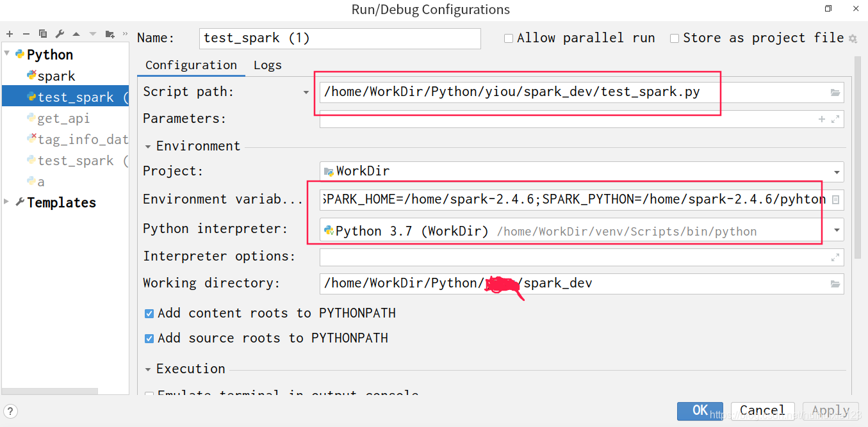Open gear settings beside Store as project file
Viewport: 868px width, 427px height.
coord(853,39)
